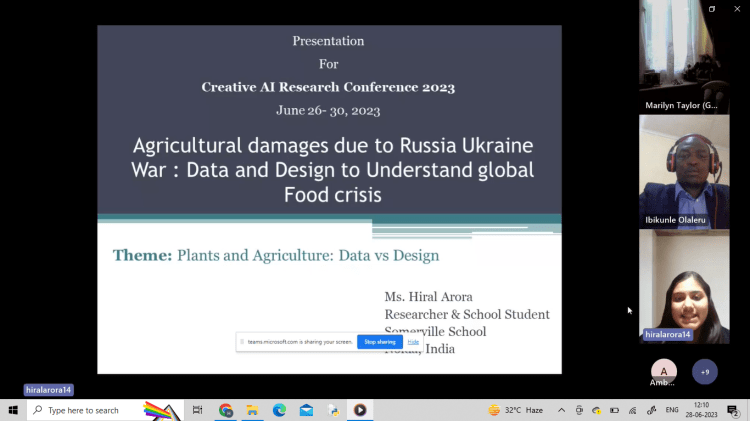Select the Amb... participant avatar

pos(663,371)
